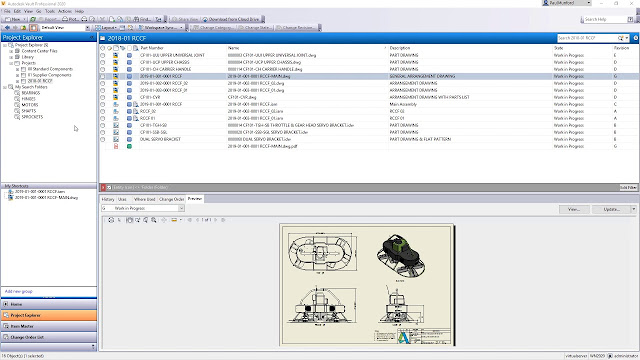640x360 pixels.
Task: Collapse the Project Explorer root node
Action: [x=5, y=45]
